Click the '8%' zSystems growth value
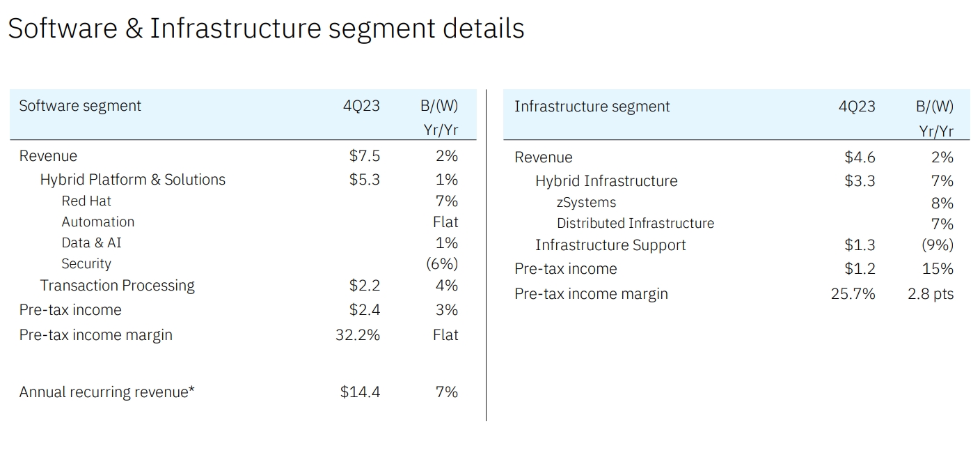The height and width of the screenshot is (471, 980). (x=942, y=203)
